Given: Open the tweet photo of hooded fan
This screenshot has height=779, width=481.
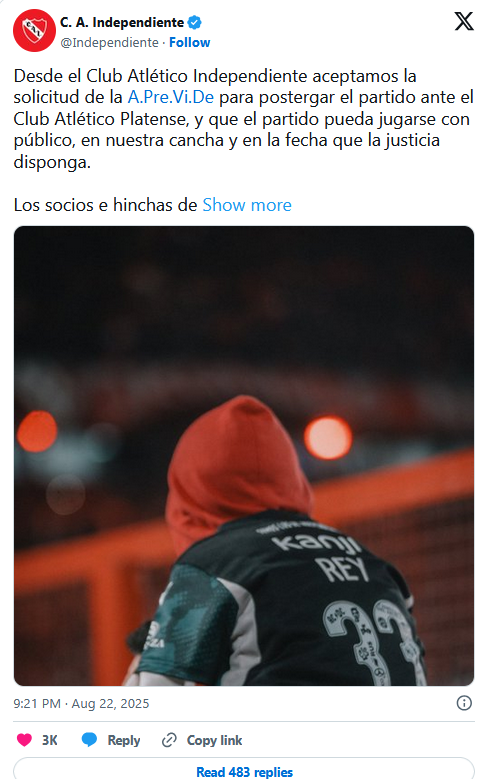Looking at the screenshot, I should click(243, 456).
